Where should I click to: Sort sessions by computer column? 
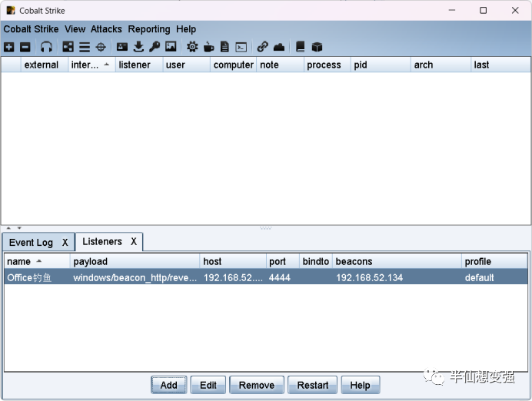233,65
